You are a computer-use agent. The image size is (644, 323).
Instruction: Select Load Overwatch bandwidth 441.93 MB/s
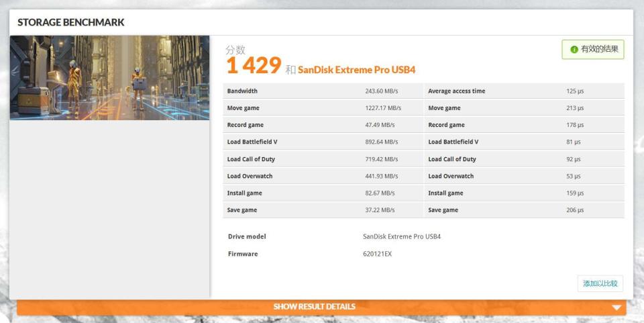pyautogui.click(x=381, y=176)
